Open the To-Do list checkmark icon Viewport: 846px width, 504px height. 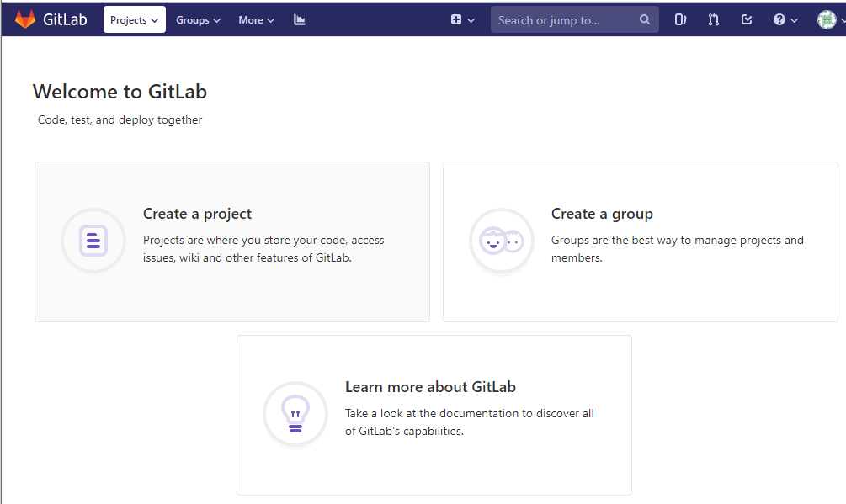coord(747,19)
